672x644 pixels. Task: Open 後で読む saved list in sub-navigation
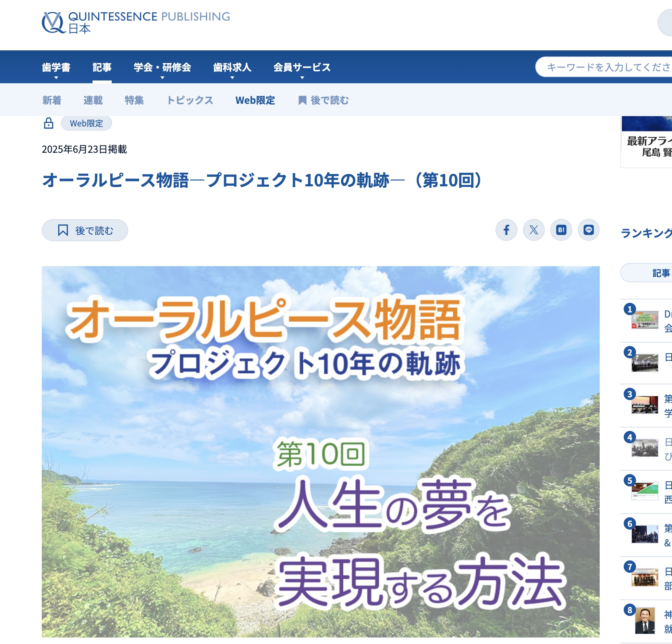click(323, 100)
